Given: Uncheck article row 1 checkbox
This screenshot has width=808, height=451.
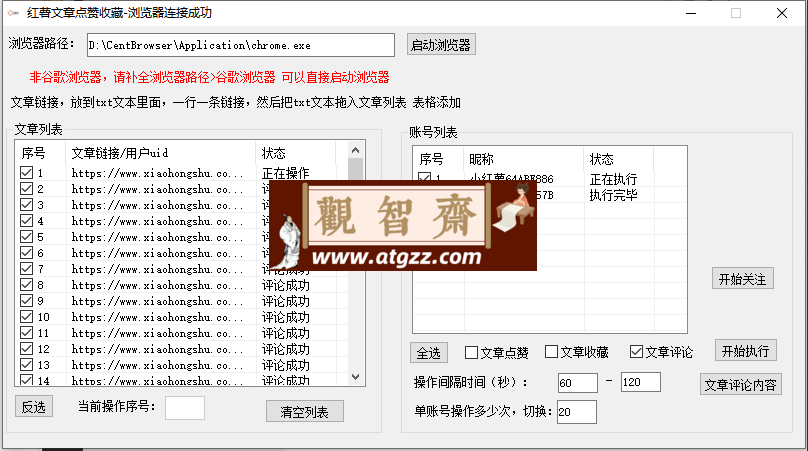Looking at the screenshot, I should [26, 173].
